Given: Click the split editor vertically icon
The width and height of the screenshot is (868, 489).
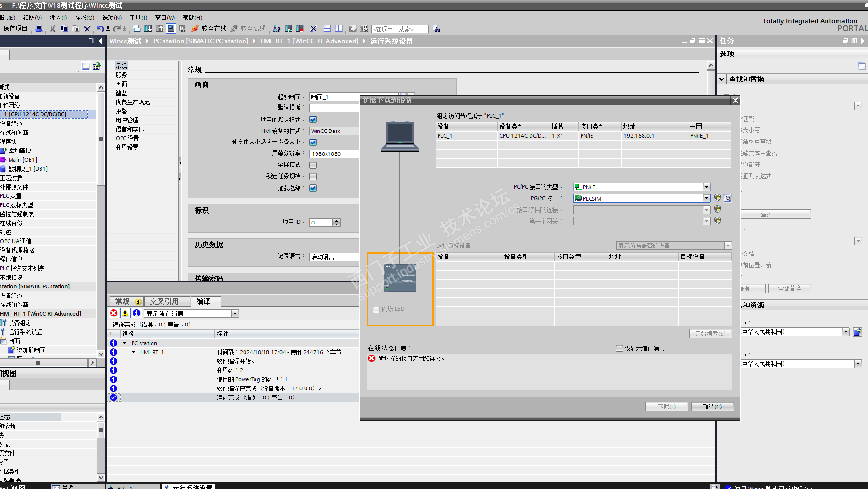Looking at the screenshot, I should coord(338,29).
